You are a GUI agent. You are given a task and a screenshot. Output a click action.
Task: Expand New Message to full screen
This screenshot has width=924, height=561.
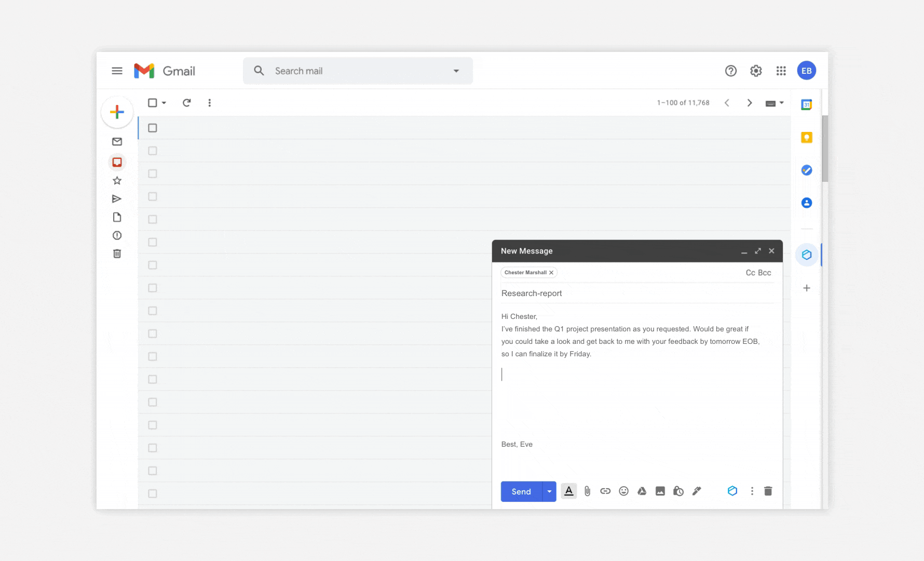pyautogui.click(x=758, y=251)
